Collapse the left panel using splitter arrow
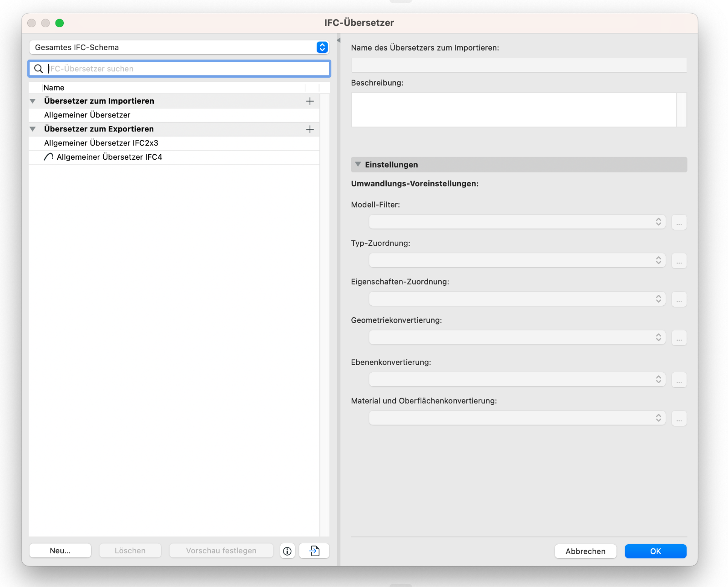The width and height of the screenshot is (728, 587). [x=339, y=40]
